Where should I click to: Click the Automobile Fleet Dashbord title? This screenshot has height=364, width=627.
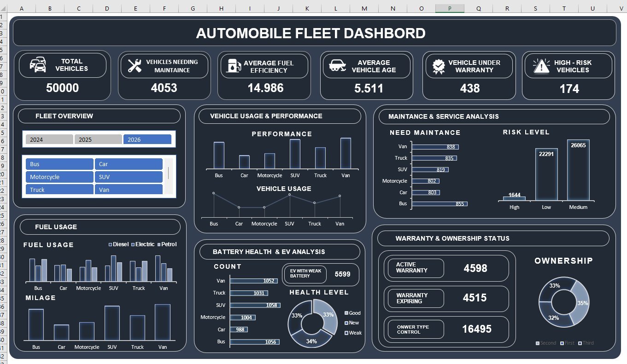click(311, 33)
